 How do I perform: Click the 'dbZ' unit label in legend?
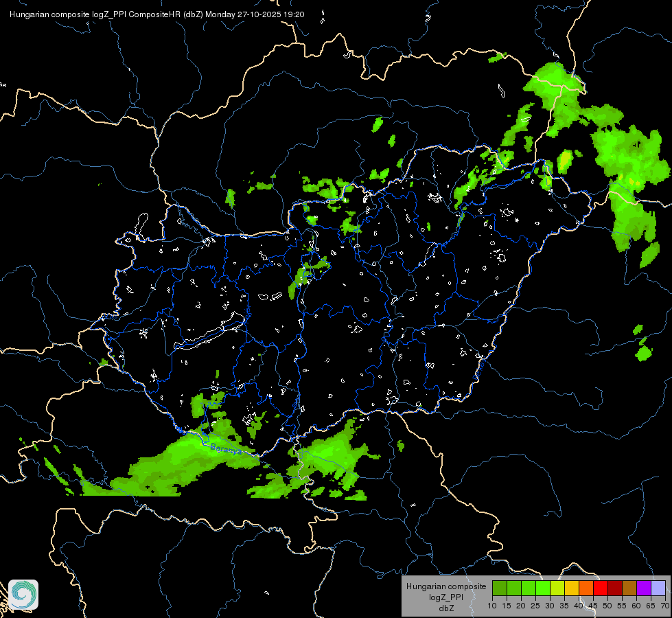[x=446, y=608]
